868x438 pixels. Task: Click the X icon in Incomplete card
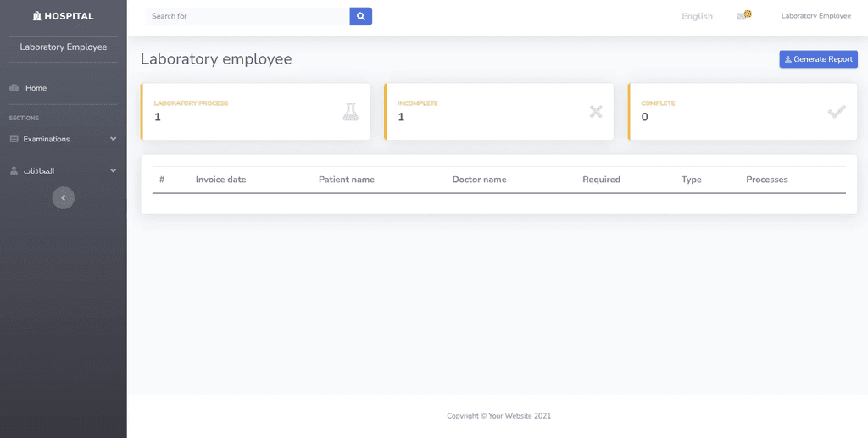[x=596, y=112]
